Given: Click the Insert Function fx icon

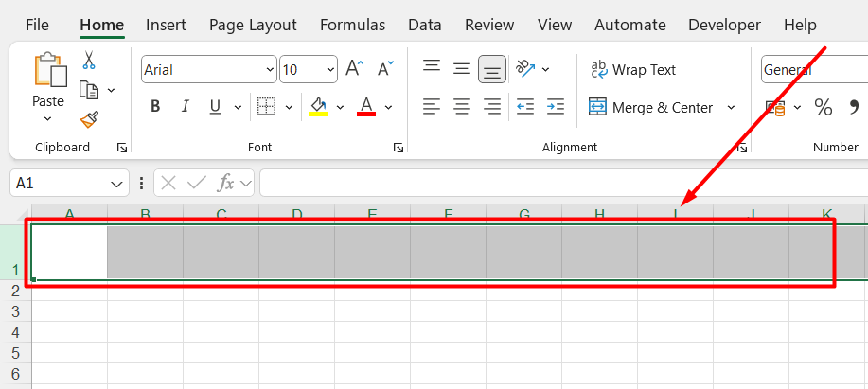Looking at the screenshot, I should coord(225,183).
